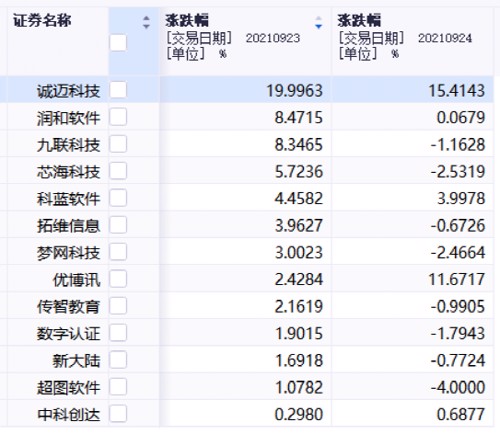Image resolution: width=500 pixels, height=434 pixels.
Task: Select the 优博讯 checkbox
Action: pyautogui.click(x=118, y=279)
